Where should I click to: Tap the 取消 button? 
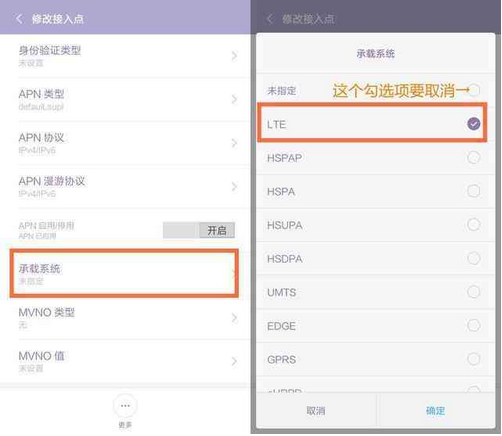click(316, 411)
